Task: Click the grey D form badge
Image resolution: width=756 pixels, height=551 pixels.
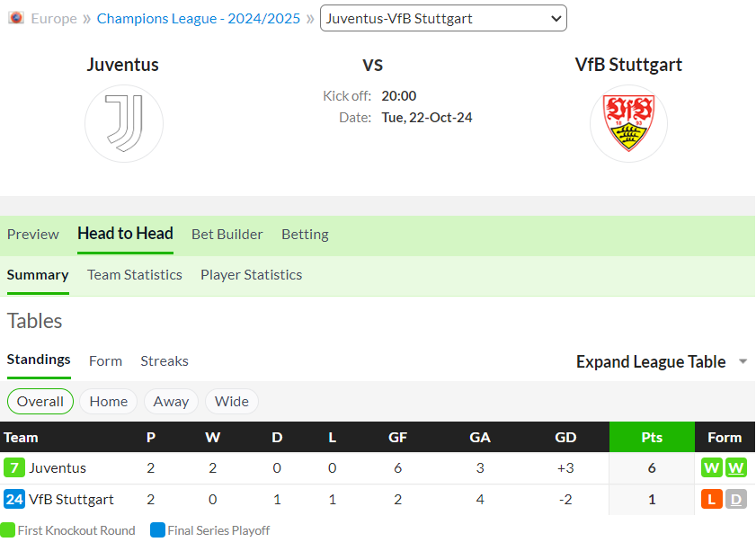Action: click(x=736, y=499)
